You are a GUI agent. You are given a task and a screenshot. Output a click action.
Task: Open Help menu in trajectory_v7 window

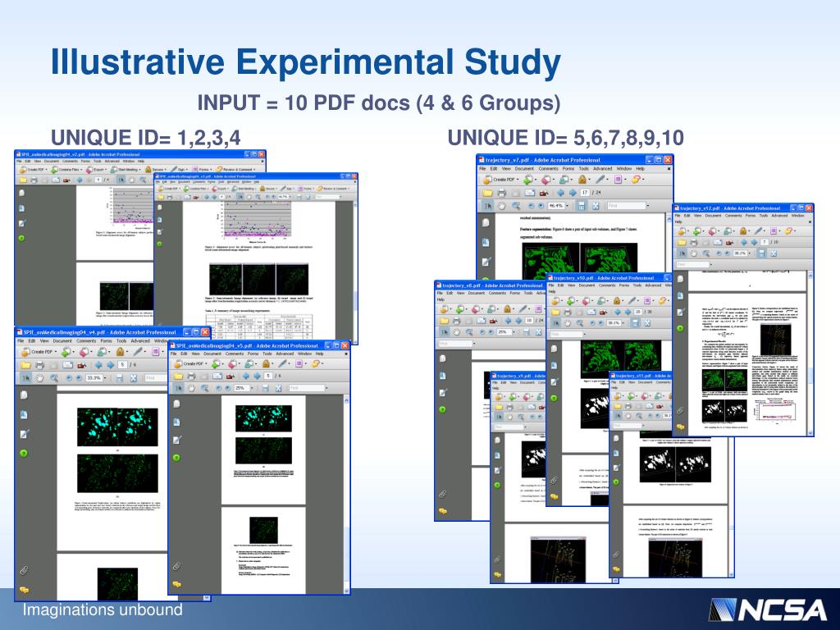pyautogui.click(x=640, y=169)
